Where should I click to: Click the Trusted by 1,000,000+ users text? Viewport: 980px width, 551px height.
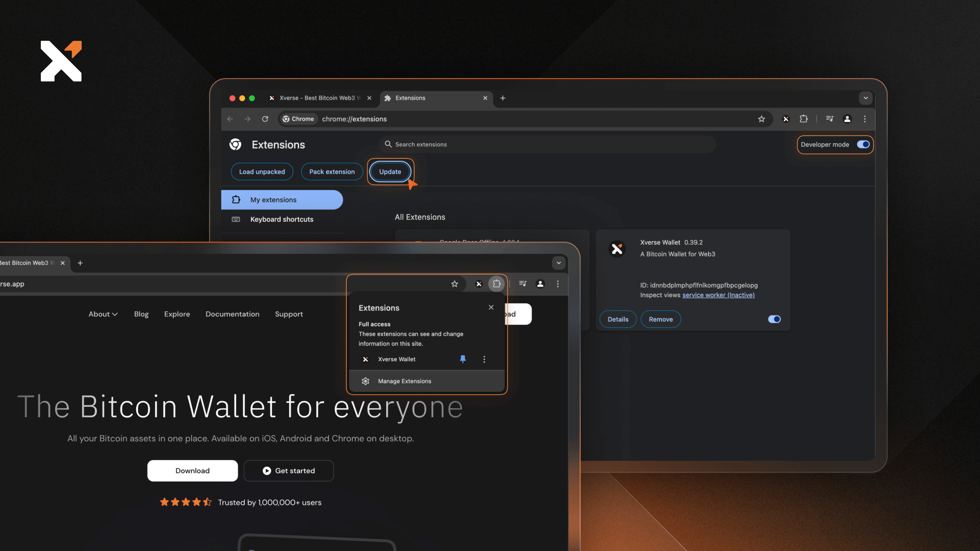[x=269, y=502]
